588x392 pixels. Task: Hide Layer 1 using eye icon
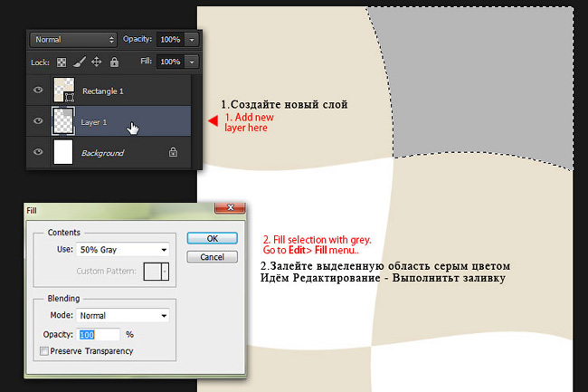tap(38, 120)
